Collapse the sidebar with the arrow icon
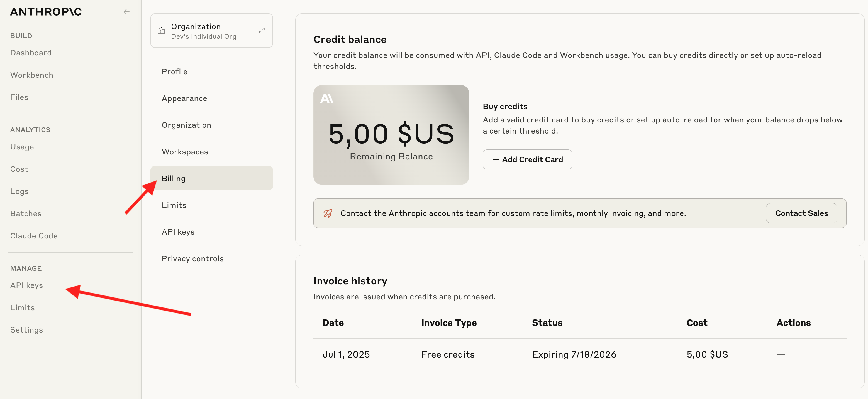Image resolution: width=868 pixels, height=399 pixels. coord(126,12)
